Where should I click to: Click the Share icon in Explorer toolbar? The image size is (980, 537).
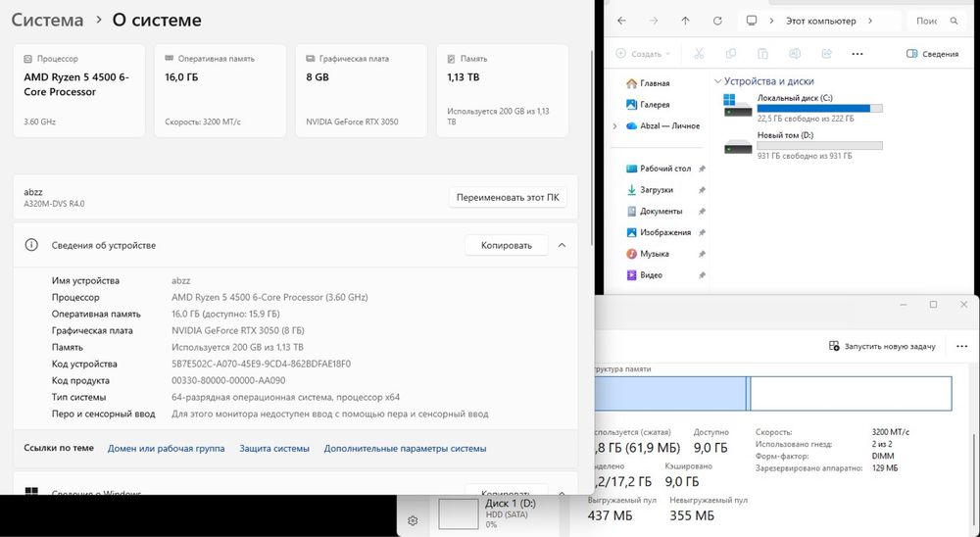[x=826, y=54]
